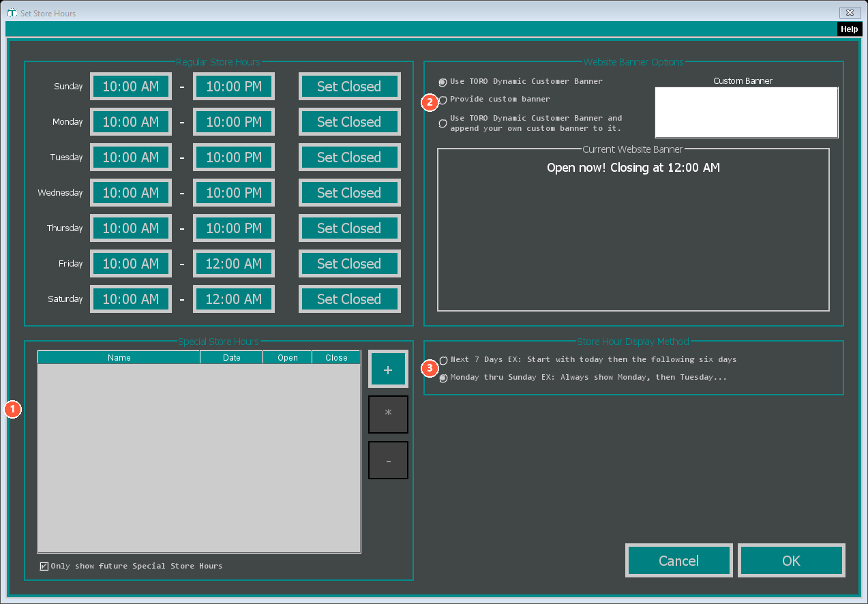The height and width of the screenshot is (604, 868).
Task: Click into the Custom Banner text box
Action: tap(747, 112)
